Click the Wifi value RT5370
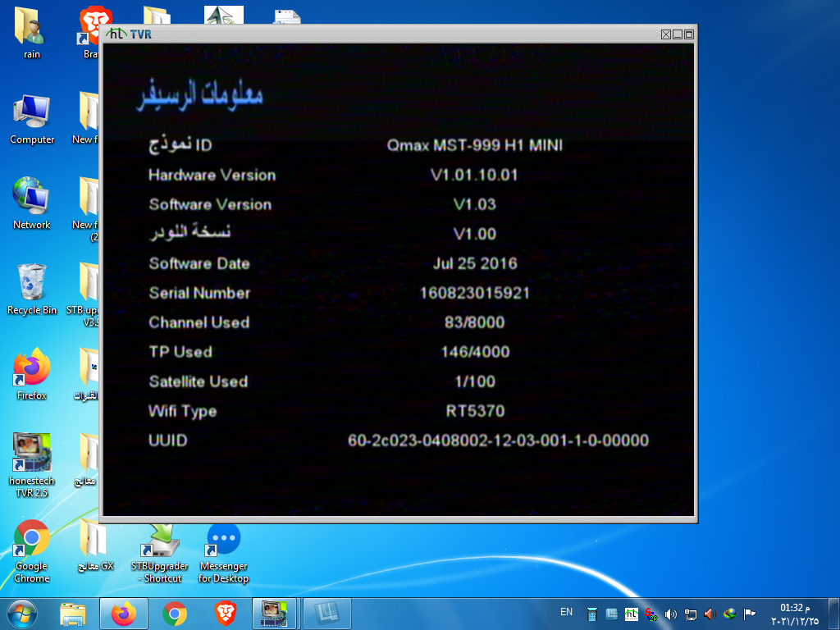Viewport: 840px width, 630px height. tap(475, 410)
